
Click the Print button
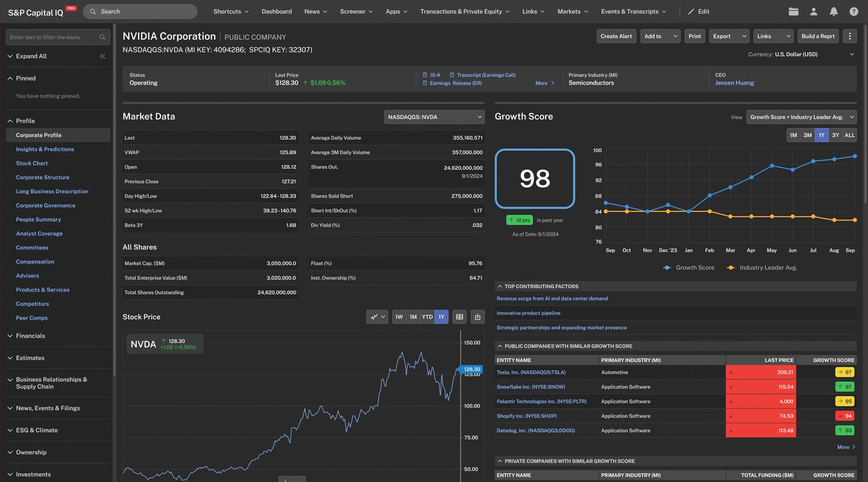tap(695, 36)
